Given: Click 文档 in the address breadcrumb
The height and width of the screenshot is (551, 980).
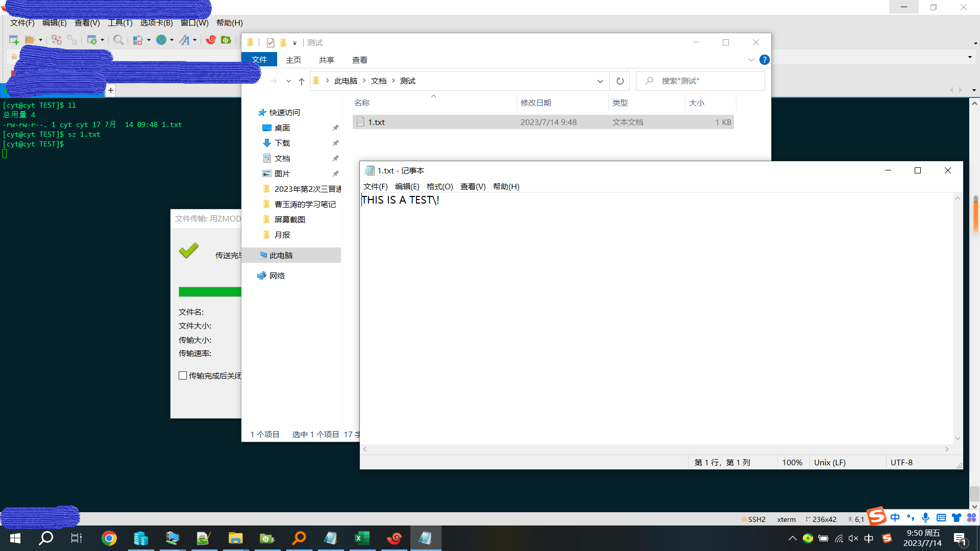Looking at the screenshot, I should click(x=379, y=81).
